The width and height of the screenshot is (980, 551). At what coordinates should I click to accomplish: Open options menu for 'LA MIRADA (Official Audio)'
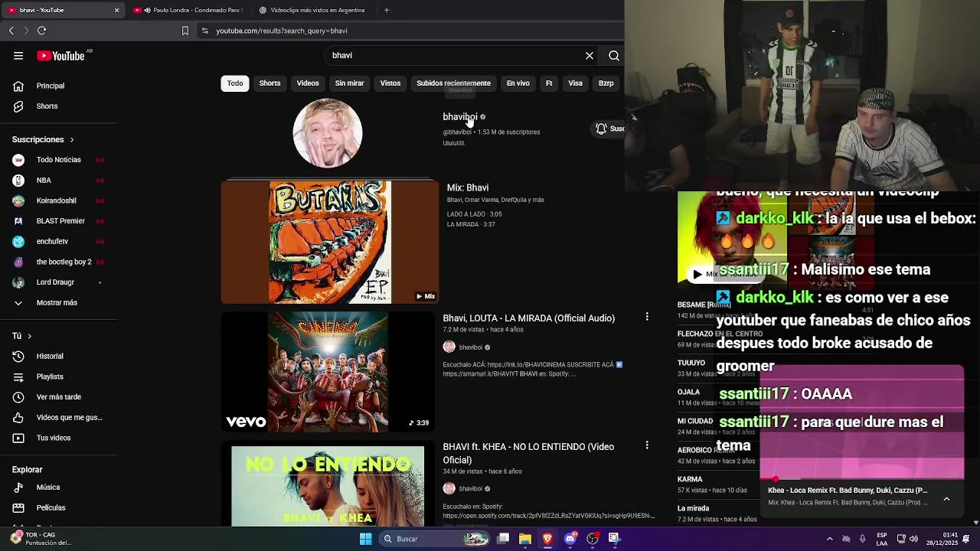pyautogui.click(x=647, y=317)
